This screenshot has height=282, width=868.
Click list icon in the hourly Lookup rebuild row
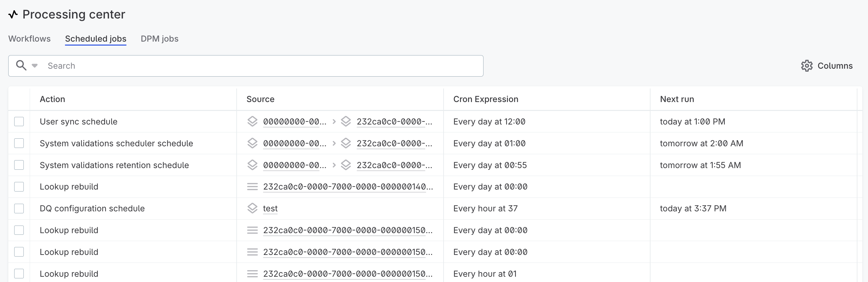252,274
